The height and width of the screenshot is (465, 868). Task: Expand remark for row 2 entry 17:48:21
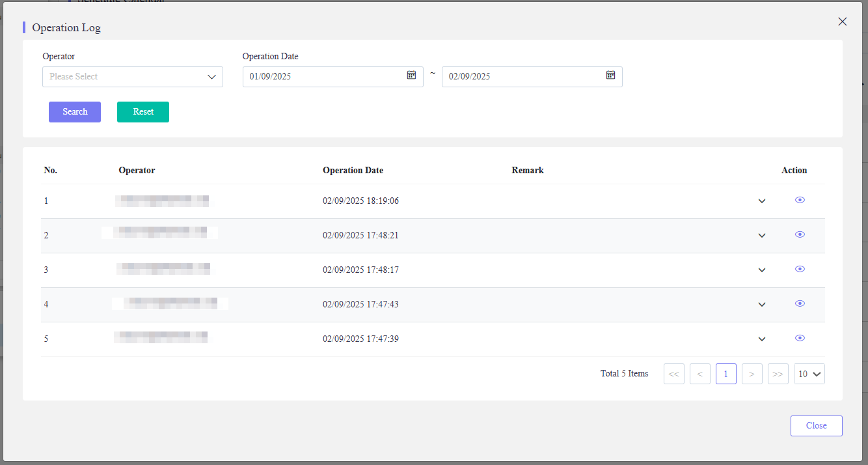(x=762, y=235)
